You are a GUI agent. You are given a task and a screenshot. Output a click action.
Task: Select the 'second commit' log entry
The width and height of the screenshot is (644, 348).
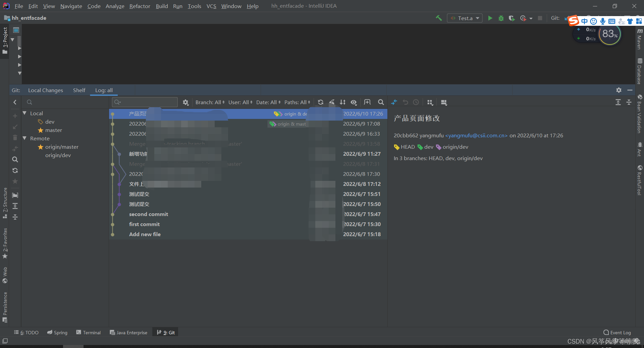(248, 214)
